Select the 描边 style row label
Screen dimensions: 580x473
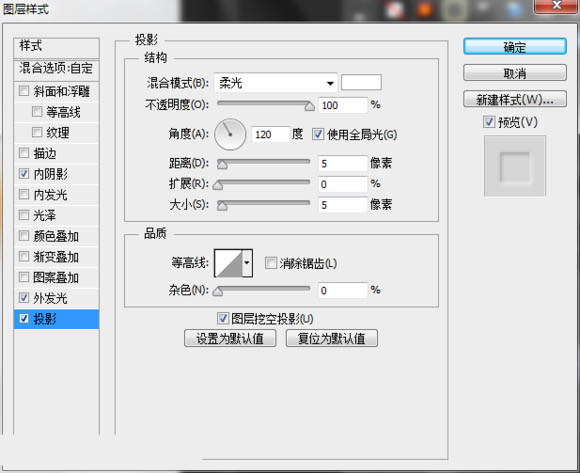pos(45,153)
